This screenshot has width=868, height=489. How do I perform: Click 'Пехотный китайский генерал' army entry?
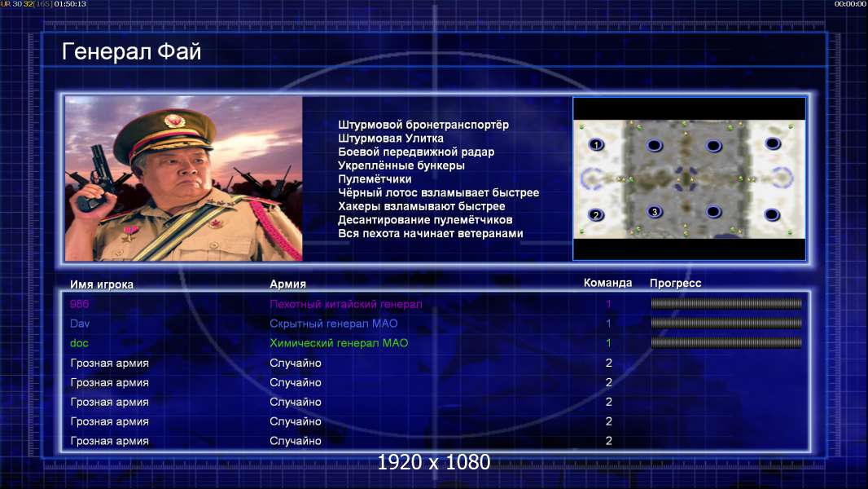(x=346, y=303)
